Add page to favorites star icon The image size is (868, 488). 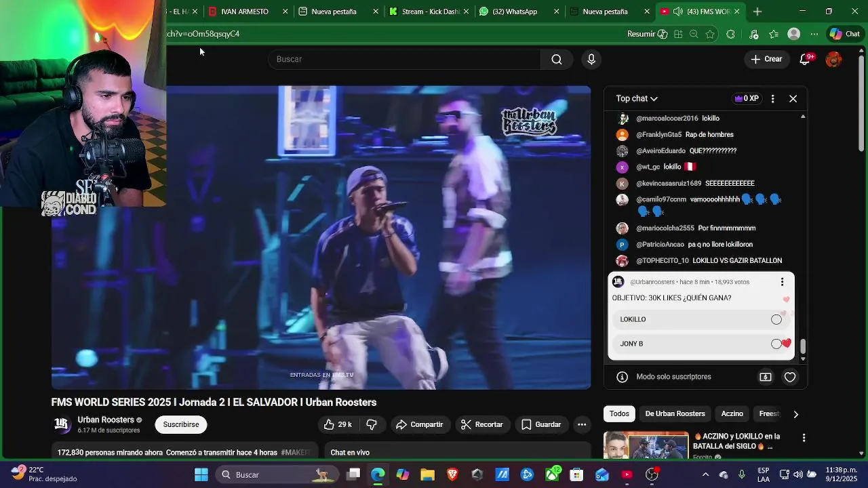point(710,34)
